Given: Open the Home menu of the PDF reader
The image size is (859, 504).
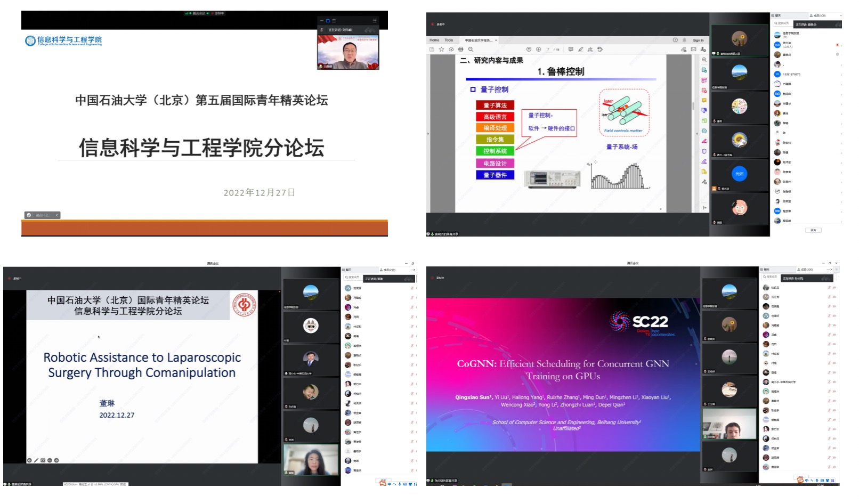Looking at the screenshot, I should coord(434,40).
